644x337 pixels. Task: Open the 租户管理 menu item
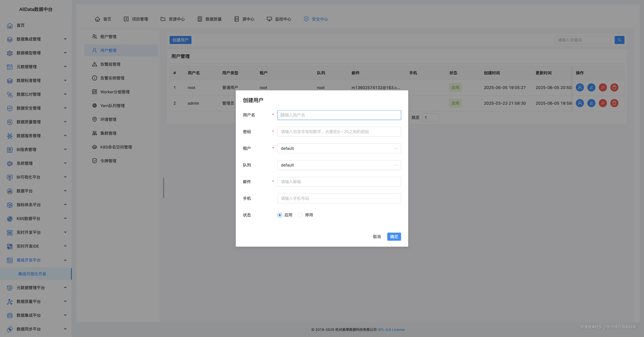(x=108, y=37)
